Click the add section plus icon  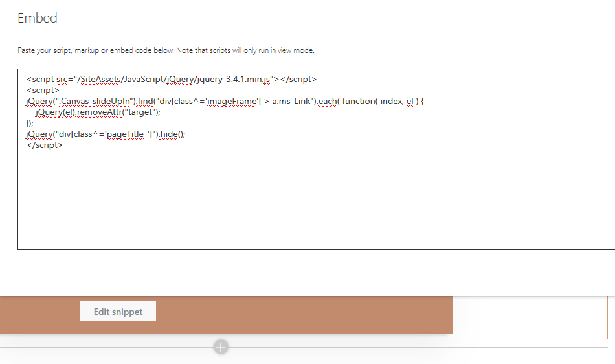pyautogui.click(x=221, y=347)
